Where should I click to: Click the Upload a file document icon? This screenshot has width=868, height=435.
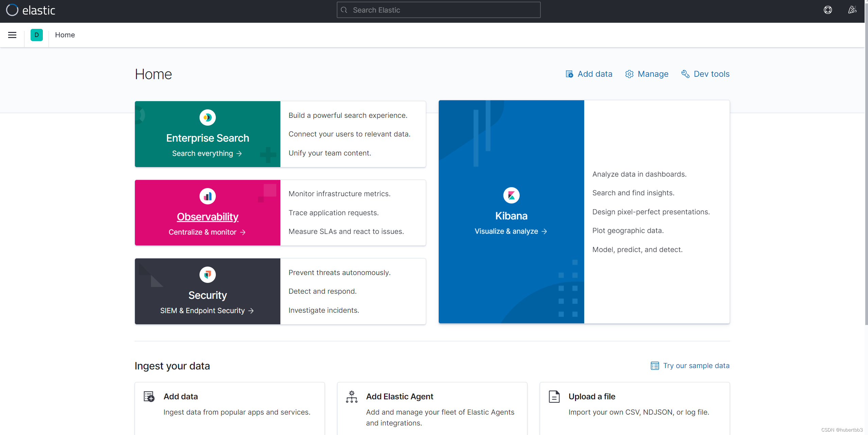pyautogui.click(x=554, y=397)
